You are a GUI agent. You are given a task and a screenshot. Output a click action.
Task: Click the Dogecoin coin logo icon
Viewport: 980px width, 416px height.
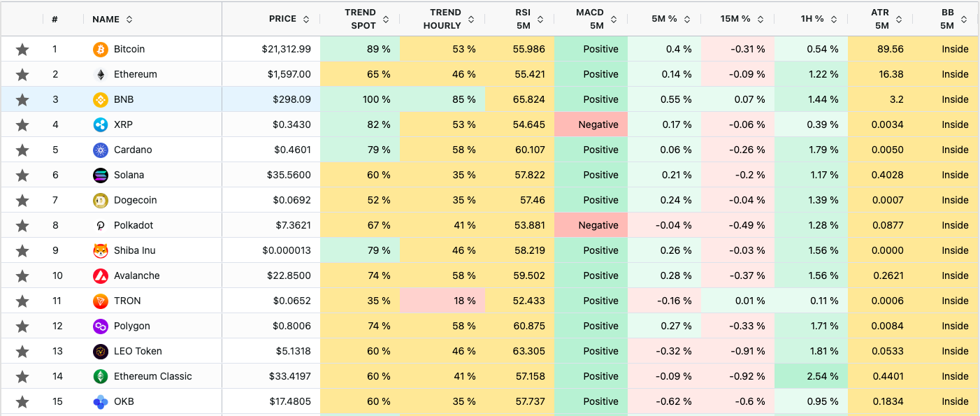[x=101, y=200]
